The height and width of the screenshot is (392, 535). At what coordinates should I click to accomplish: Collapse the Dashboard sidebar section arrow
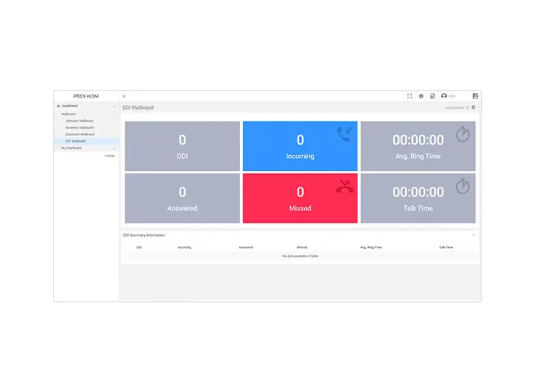(x=114, y=106)
